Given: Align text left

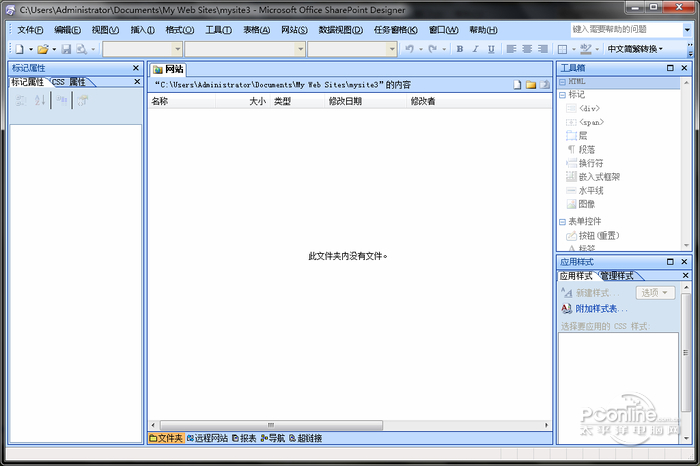Looking at the screenshot, I should point(511,49).
